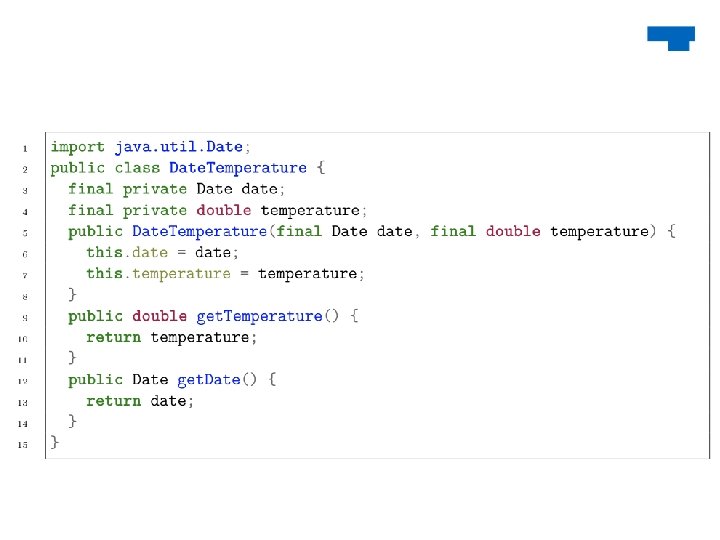Click the DateTemperature class name on line 2
This screenshot has height=540, width=720.
tap(238, 168)
